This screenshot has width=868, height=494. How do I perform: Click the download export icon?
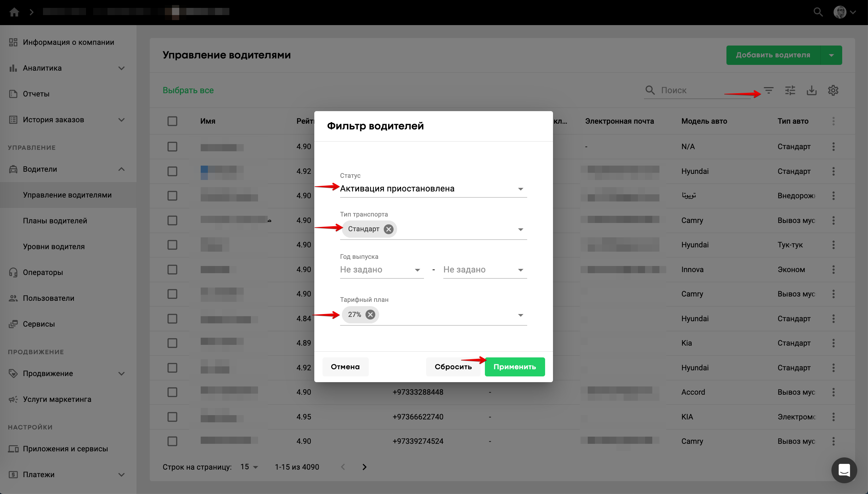(811, 90)
